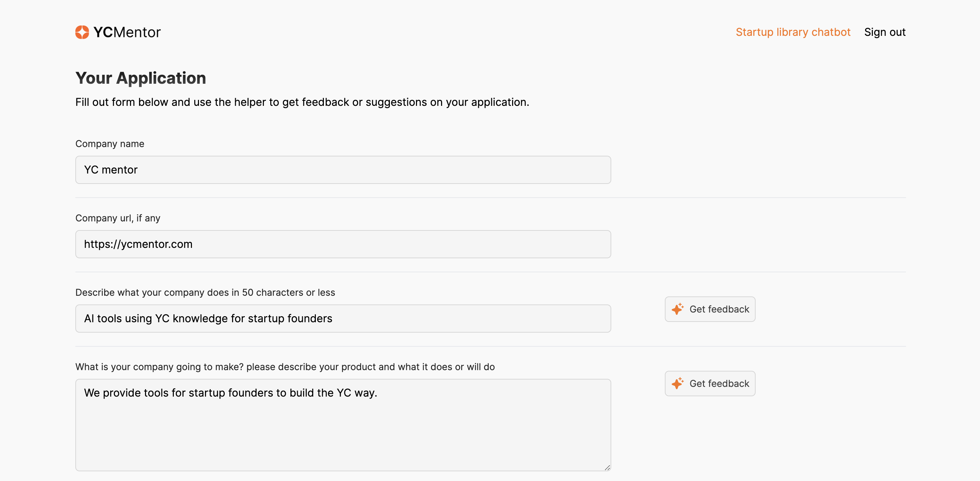Click the 'Company url, if any' label

tap(118, 218)
